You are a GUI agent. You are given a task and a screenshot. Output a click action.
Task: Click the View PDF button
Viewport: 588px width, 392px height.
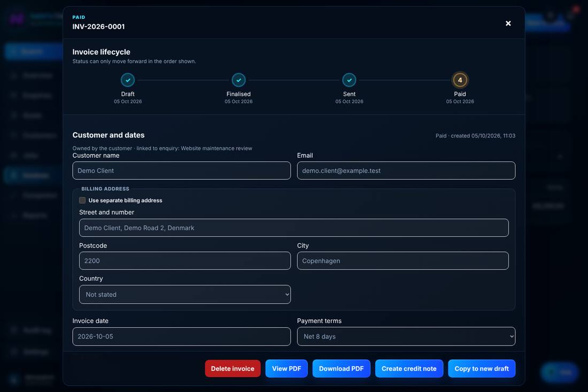287,369
